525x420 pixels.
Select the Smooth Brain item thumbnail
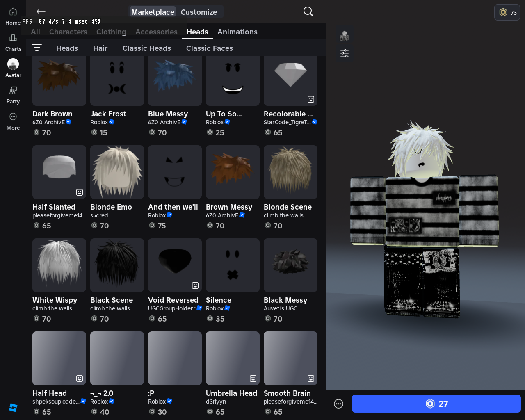click(x=290, y=358)
